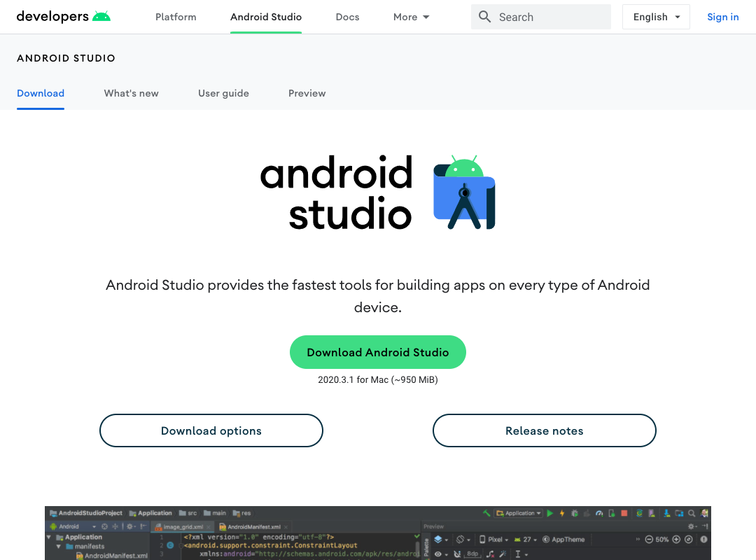Viewport: 756px width, 560px height.
Task: Click the search magnifier icon
Action: point(484,17)
